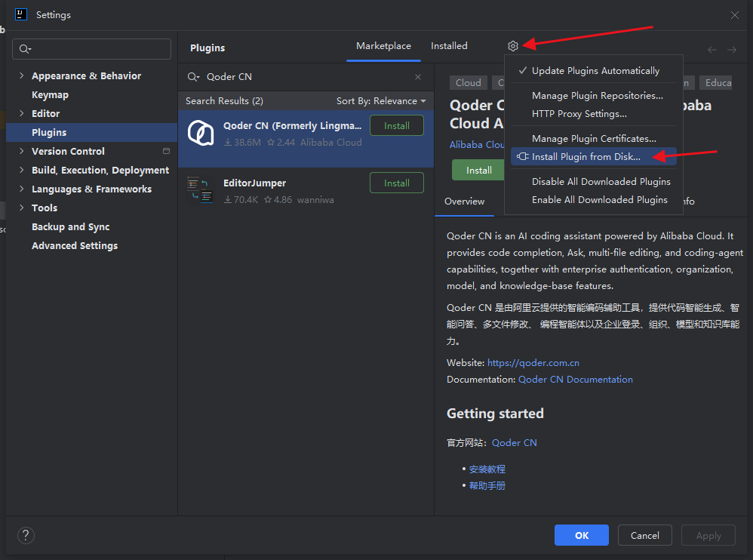Expand Languages & Frameworks node
The height and width of the screenshot is (560, 753).
click(x=22, y=189)
